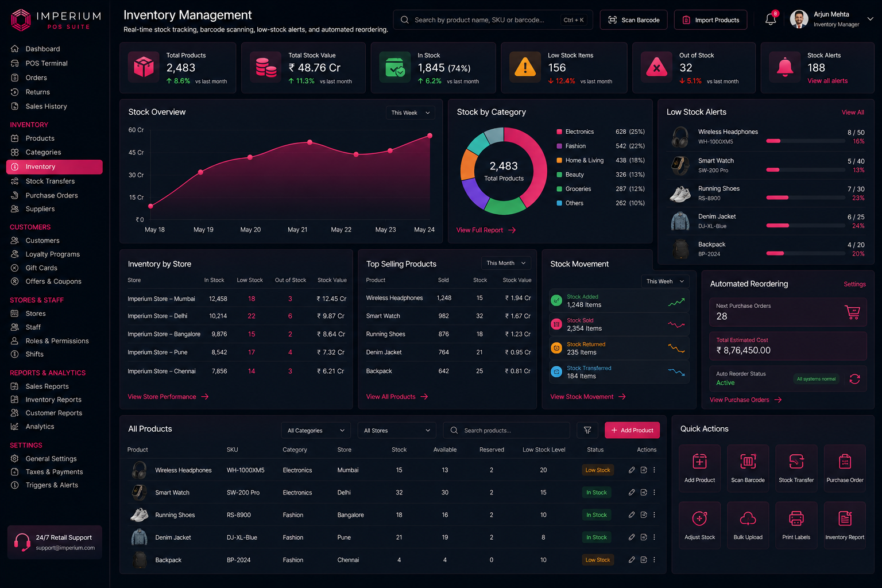Screen dimensions: 882x588
Task: Click the Electronics pink legend swatch
Action: [559, 131]
